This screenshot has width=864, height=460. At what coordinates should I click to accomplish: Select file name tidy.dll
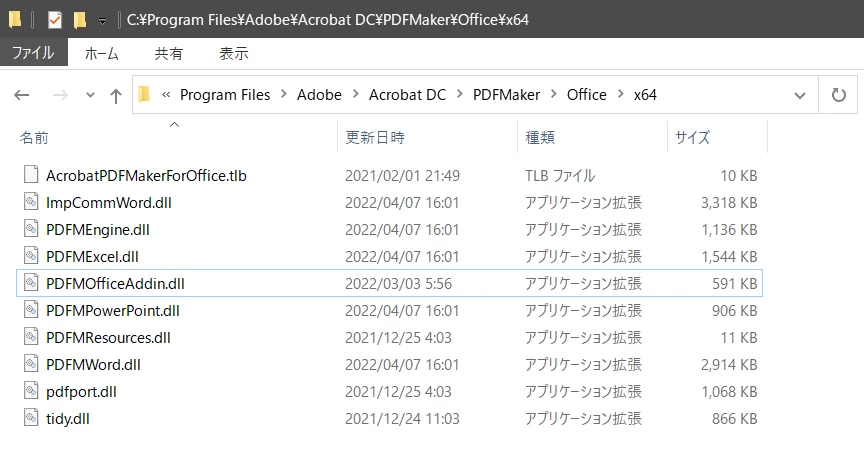click(x=67, y=419)
